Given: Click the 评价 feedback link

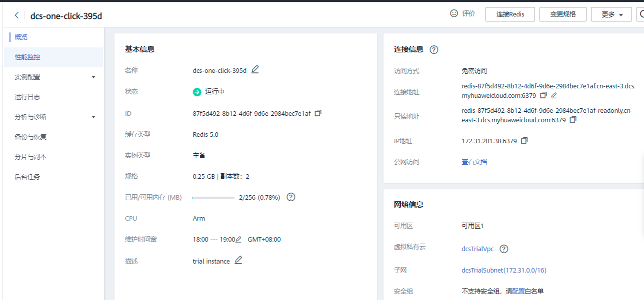Looking at the screenshot, I should [x=468, y=14].
